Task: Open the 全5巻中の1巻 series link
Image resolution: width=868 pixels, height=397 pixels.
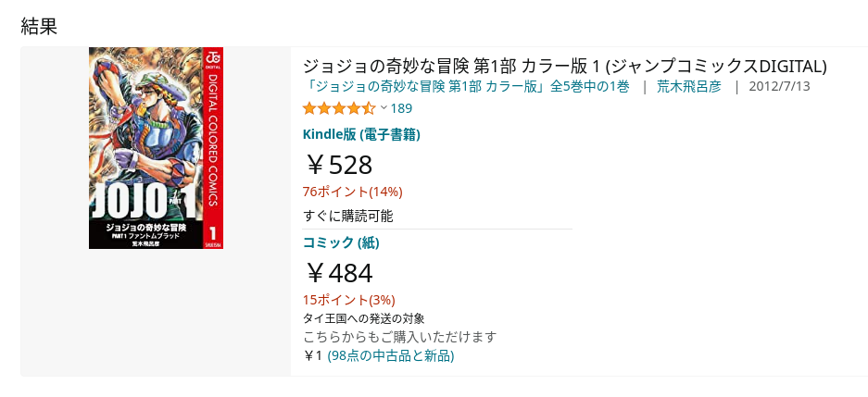Action: tap(466, 87)
